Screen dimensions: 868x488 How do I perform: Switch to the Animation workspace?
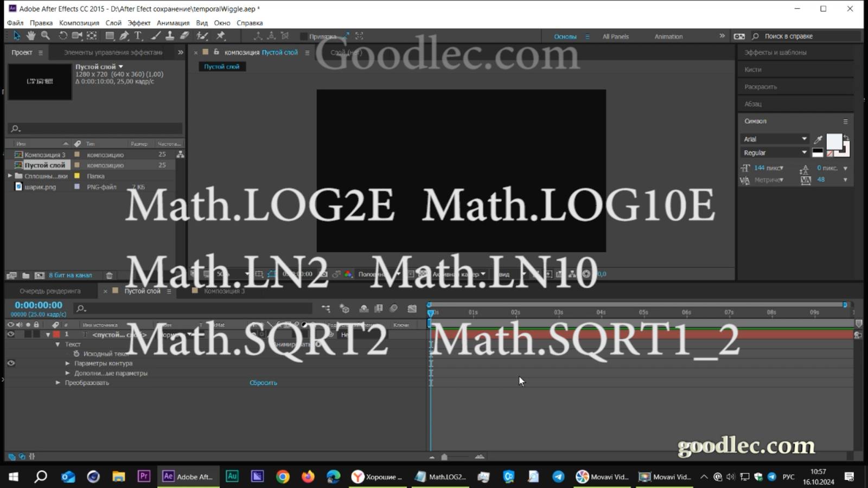[668, 36]
